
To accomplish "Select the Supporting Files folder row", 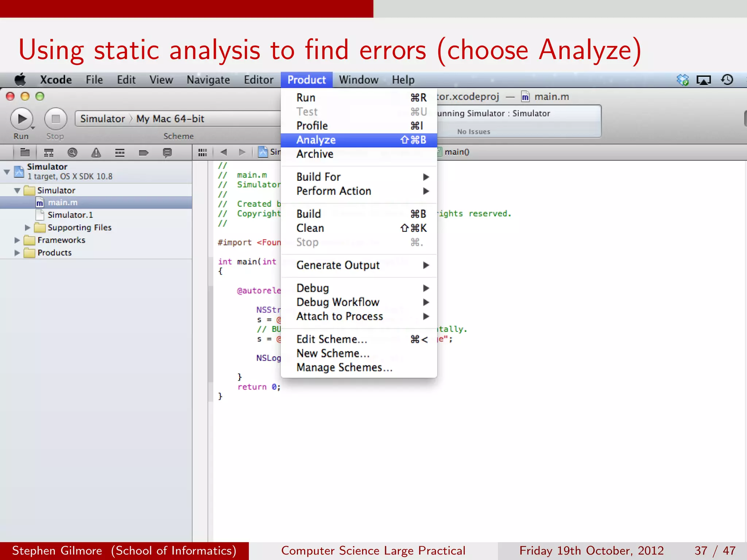I will (x=96, y=227).
